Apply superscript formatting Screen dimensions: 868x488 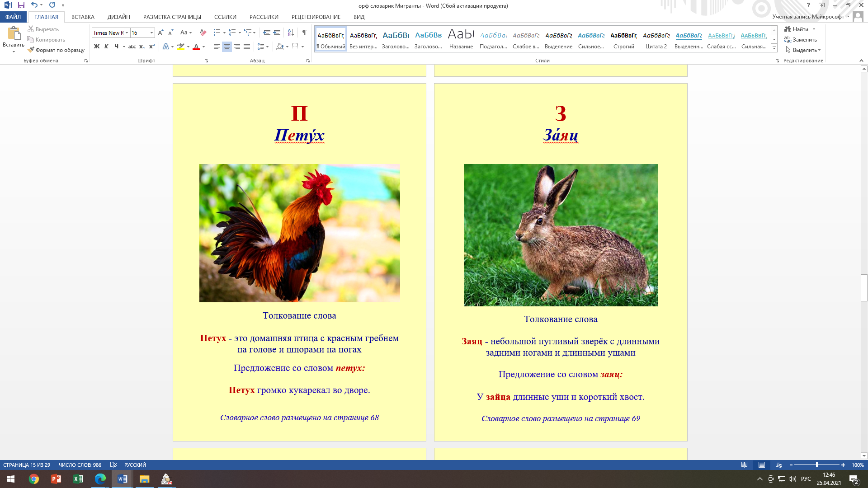[x=152, y=47]
